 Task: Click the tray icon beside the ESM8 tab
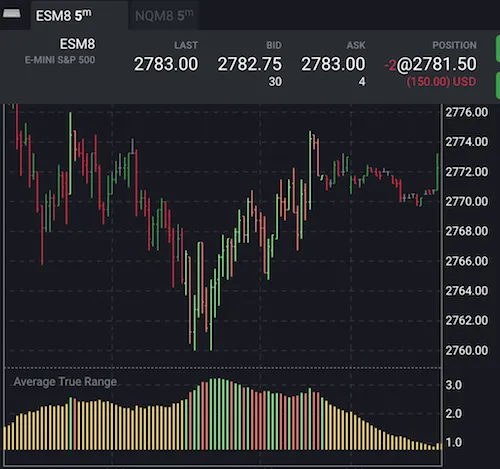[x=12, y=14]
